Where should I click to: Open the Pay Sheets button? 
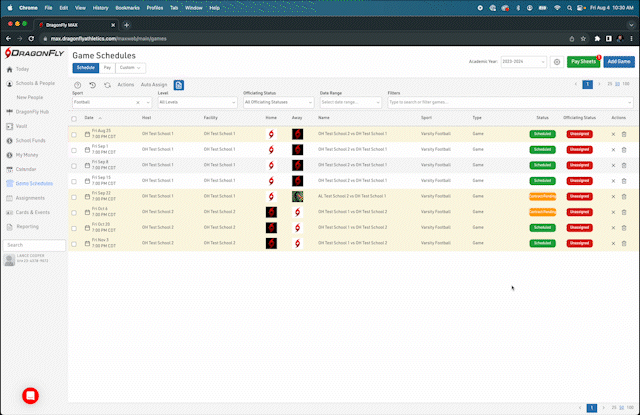pos(582,62)
